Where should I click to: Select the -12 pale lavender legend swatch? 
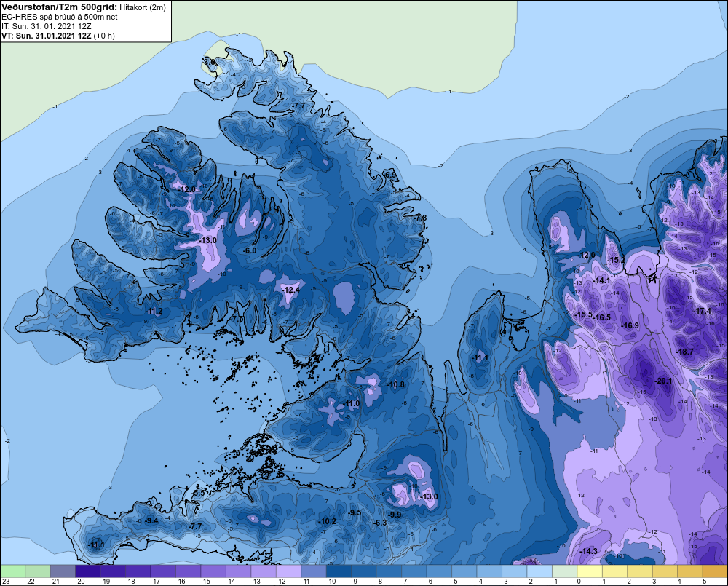coord(288,571)
